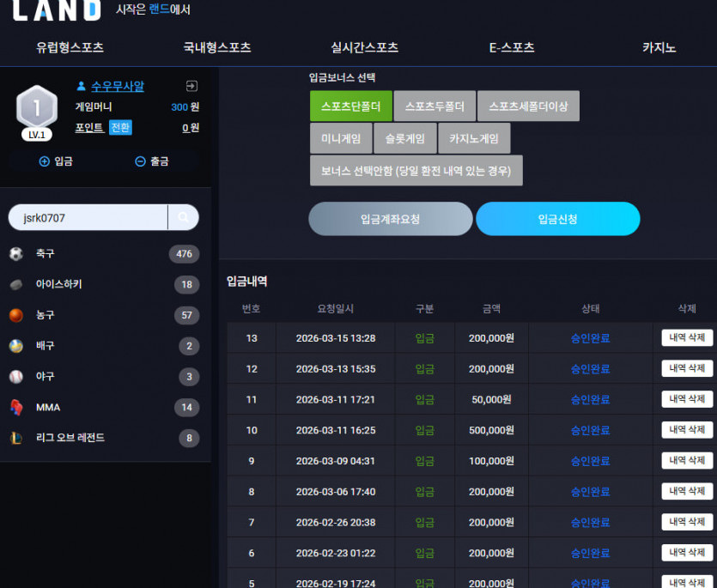This screenshot has width=717, height=588.
Task: Click the logout arrow icon beside username
Action: click(191, 86)
